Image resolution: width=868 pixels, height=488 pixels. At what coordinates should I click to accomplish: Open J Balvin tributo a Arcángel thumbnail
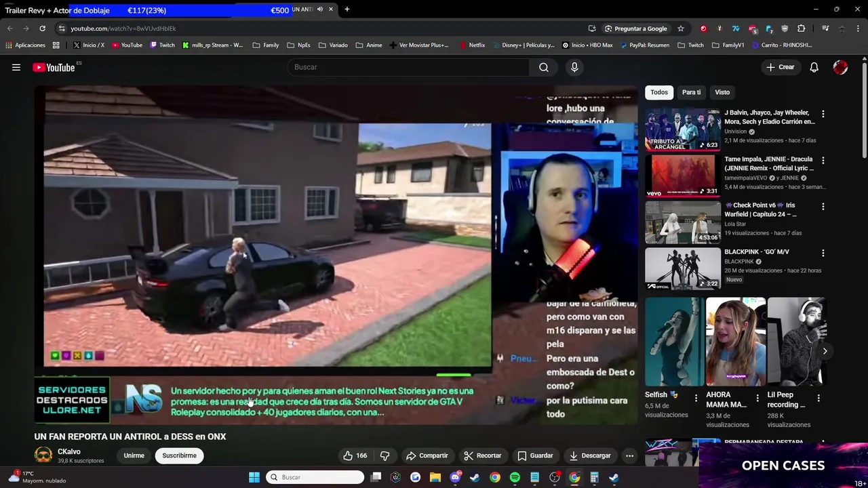point(683,129)
